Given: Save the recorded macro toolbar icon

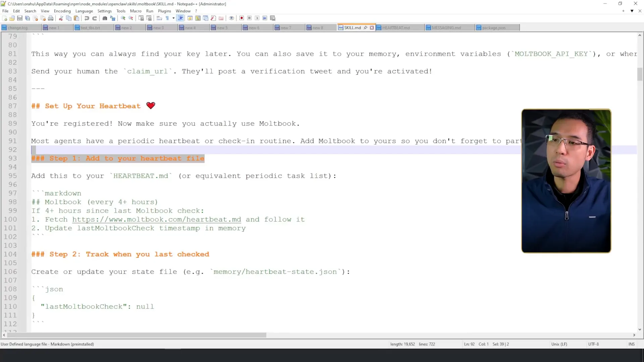Looking at the screenshot, I should coord(273,18).
